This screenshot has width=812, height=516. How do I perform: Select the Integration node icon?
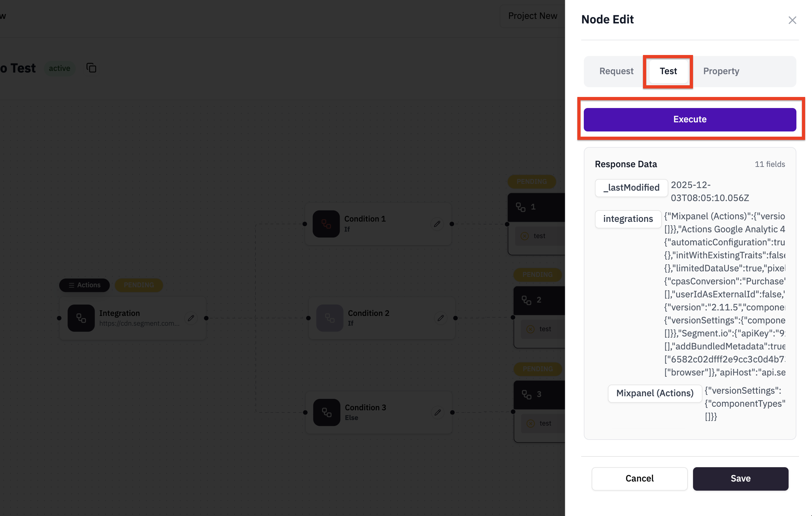point(81,318)
